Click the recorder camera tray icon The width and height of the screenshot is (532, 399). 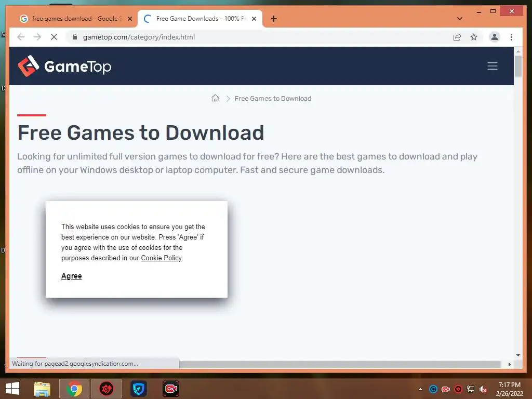pyautogui.click(x=445, y=389)
